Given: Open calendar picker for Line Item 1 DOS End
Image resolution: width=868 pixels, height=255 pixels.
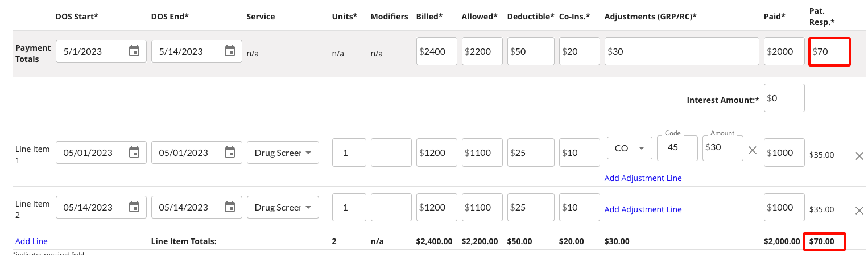Looking at the screenshot, I should tap(230, 153).
